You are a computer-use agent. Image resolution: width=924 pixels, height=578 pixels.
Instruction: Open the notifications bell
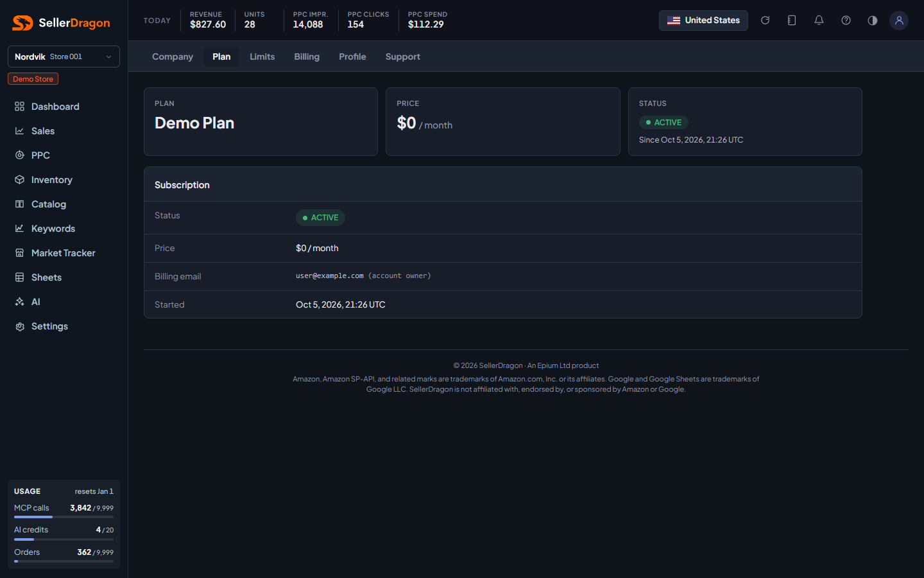pos(819,21)
